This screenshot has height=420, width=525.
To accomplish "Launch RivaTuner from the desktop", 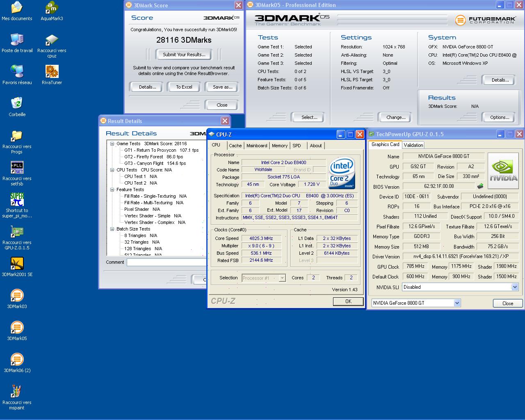I will pyautogui.click(x=52, y=75).
